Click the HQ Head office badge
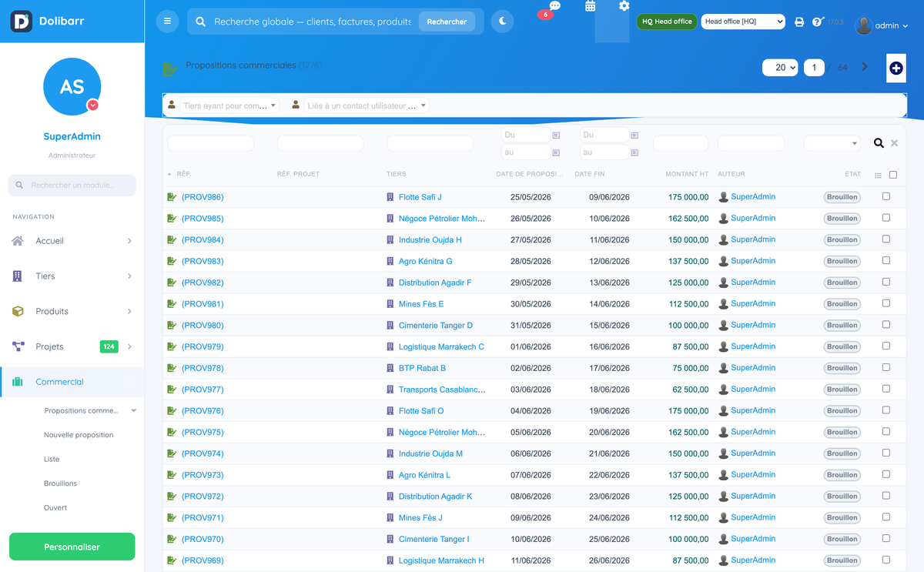The height and width of the screenshot is (572, 924). pos(667,22)
